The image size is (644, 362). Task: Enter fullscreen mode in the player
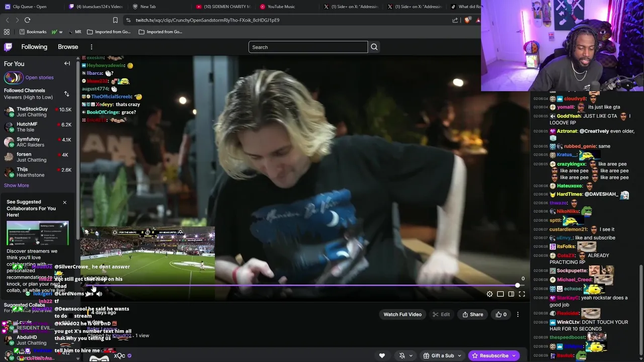click(x=522, y=294)
